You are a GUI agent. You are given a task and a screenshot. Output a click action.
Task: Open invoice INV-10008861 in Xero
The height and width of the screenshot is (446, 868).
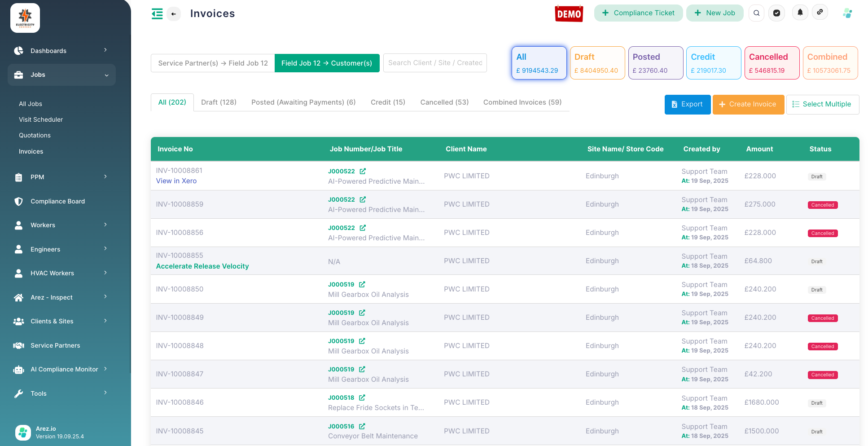176,181
